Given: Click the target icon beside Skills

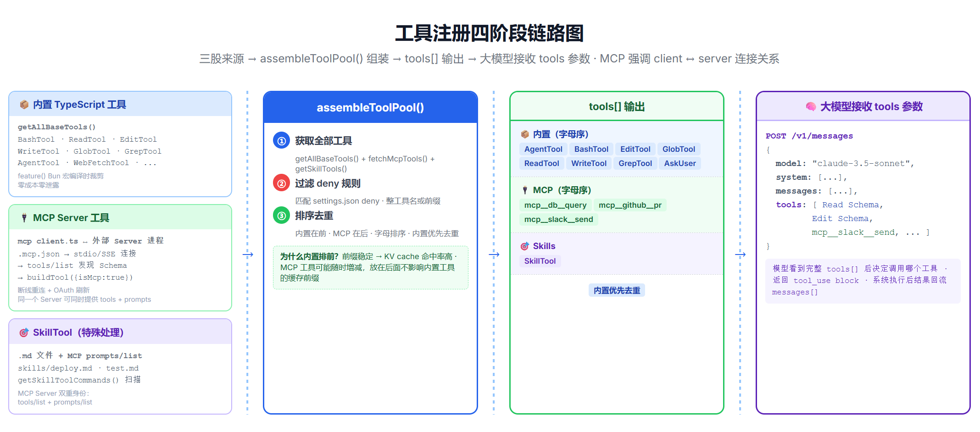Looking at the screenshot, I should [525, 246].
